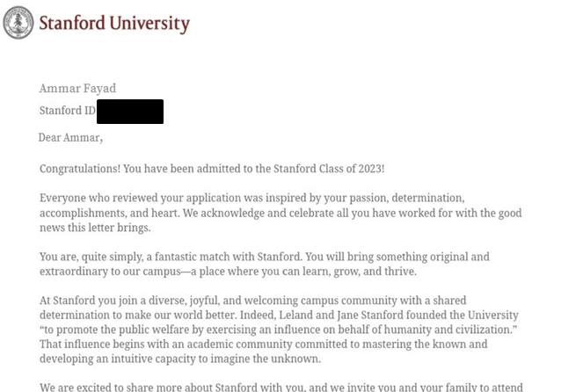Click the partially visible line We are excited
This screenshot has height=392, width=561.
[280, 387]
